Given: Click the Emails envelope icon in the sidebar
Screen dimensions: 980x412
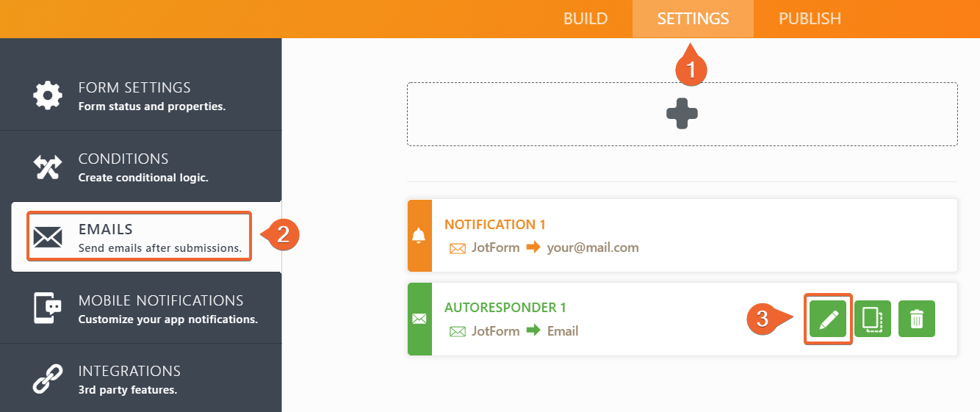Looking at the screenshot, I should [x=48, y=237].
